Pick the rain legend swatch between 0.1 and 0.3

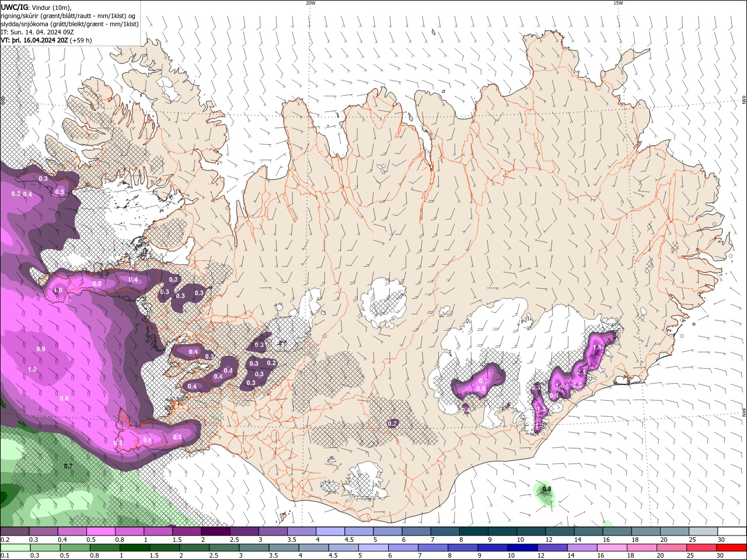[x=15, y=548]
